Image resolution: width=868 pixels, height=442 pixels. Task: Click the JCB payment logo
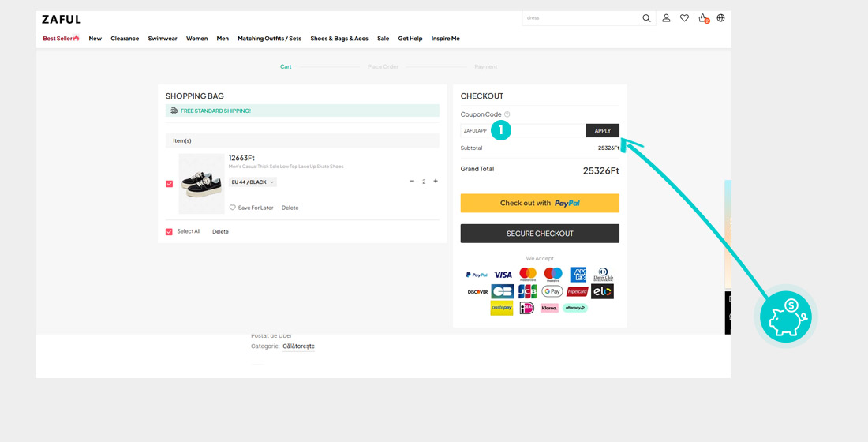[528, 291]
